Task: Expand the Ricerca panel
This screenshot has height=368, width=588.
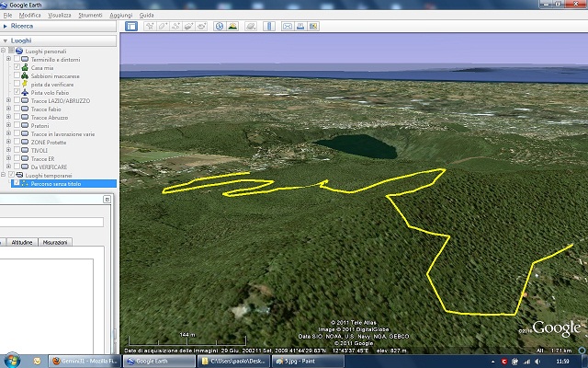Action: click(x=6, y=26)
